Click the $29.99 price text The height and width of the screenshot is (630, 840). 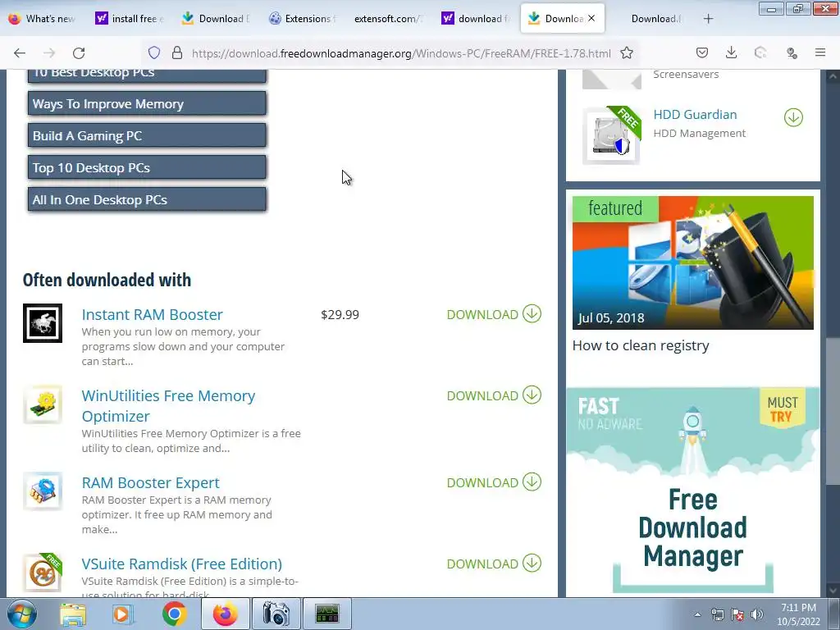[340, 314]
